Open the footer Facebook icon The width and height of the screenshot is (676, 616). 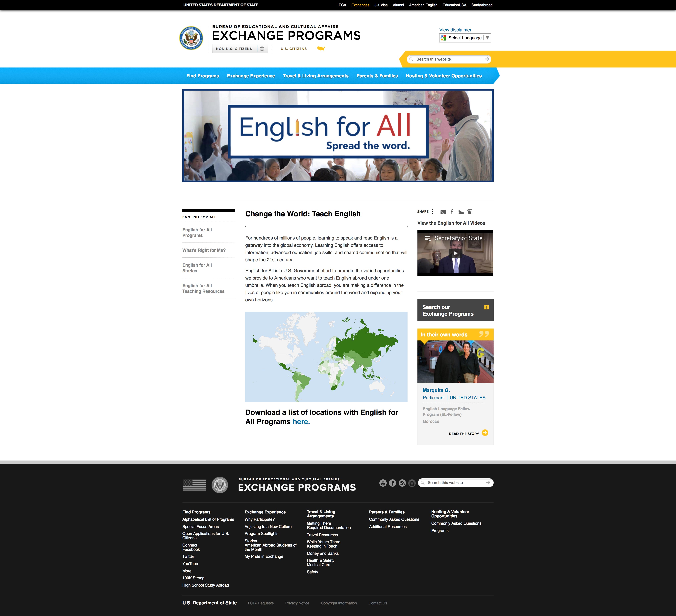[392, 483]
